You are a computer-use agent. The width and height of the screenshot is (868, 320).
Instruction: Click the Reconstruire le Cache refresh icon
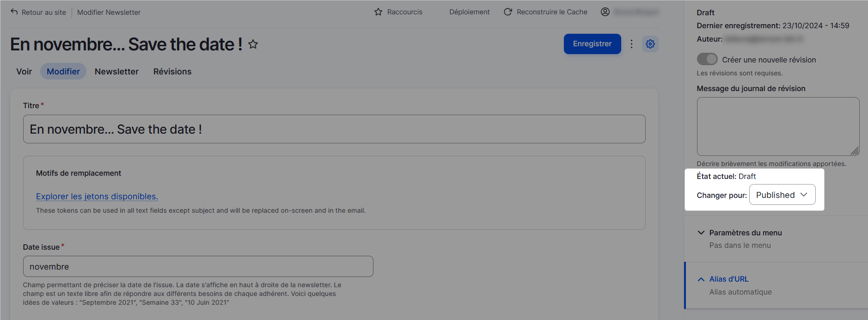tap(508, 12)
